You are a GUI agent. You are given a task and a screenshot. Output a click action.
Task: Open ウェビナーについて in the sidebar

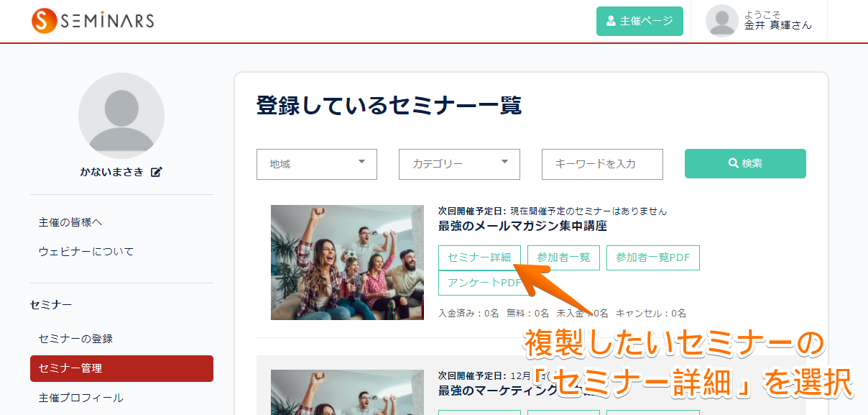coord(86,252)
